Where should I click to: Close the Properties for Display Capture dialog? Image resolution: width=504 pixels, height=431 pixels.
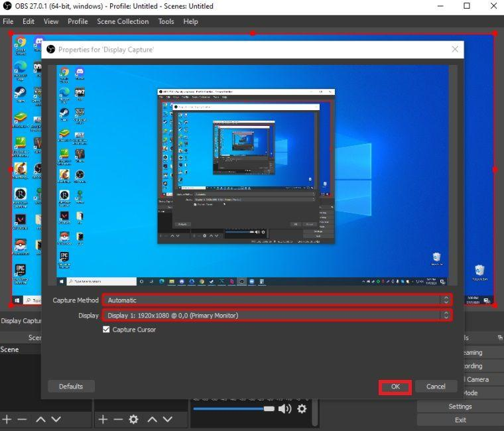coord(455,49)
